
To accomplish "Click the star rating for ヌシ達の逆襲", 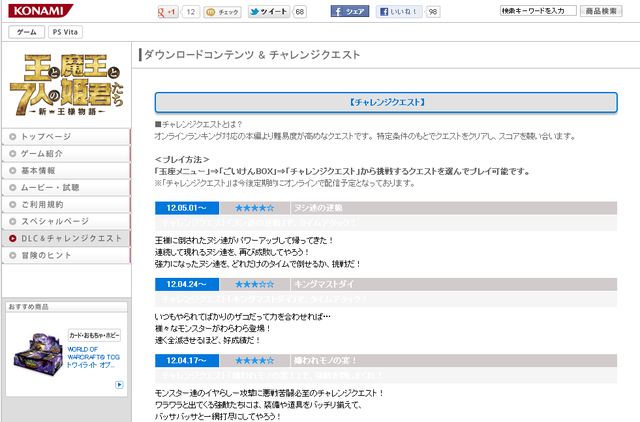I will click(255, 208).
